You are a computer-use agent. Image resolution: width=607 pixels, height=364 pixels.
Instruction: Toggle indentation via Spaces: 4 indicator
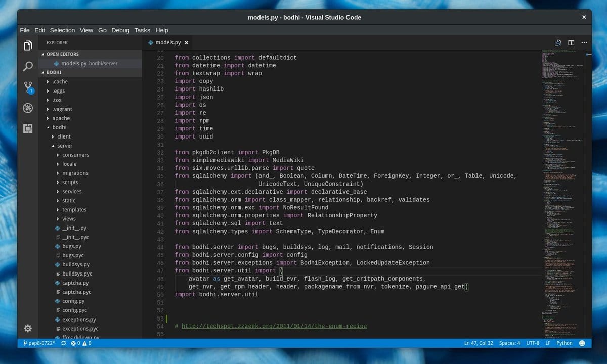[510, 343]
